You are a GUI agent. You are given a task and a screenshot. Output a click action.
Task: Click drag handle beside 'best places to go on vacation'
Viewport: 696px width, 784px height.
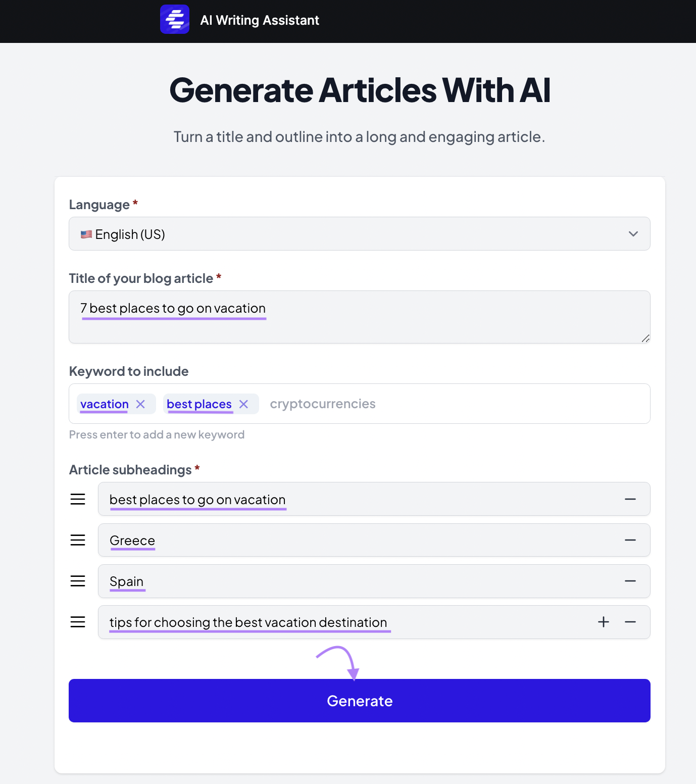78,499
